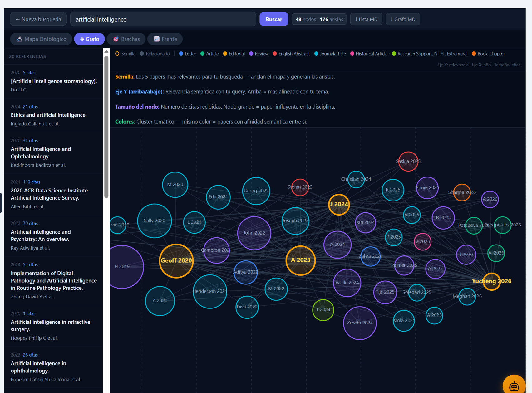Click the Review legend color dot
The image size is (532, 393).
(251, 54)
